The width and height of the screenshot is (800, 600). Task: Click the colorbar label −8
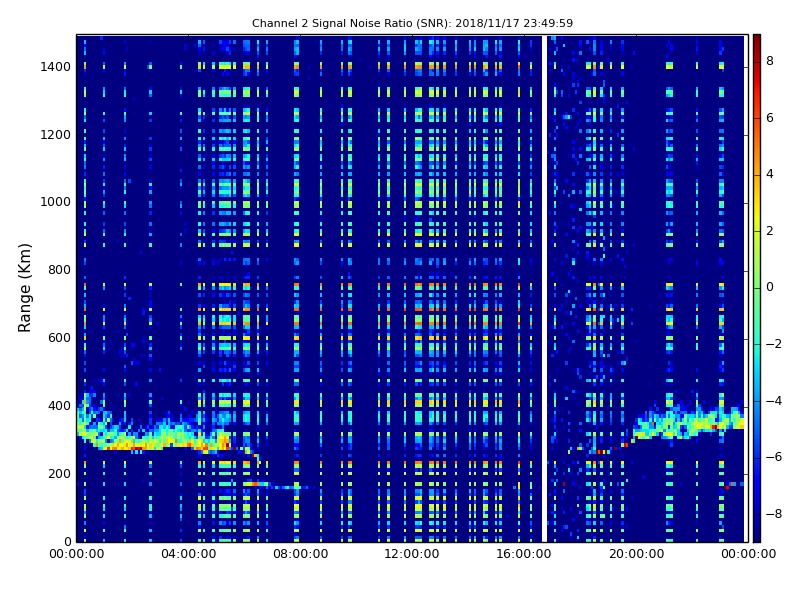click(774, 514)
